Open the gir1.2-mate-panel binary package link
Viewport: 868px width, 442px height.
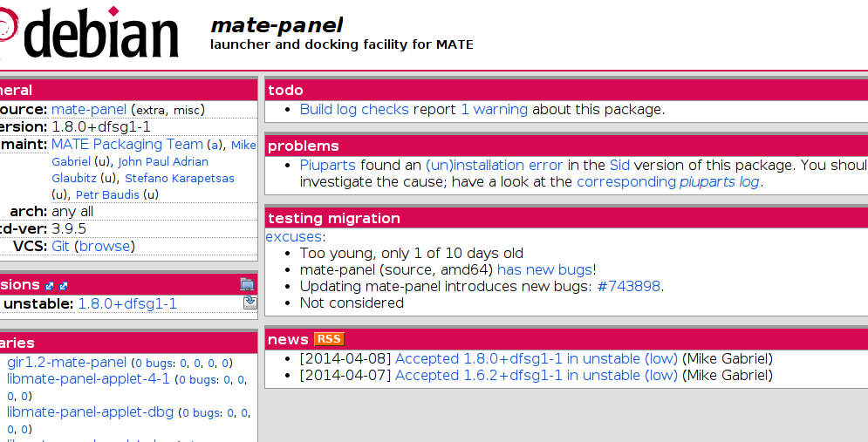tap(67, 362)
